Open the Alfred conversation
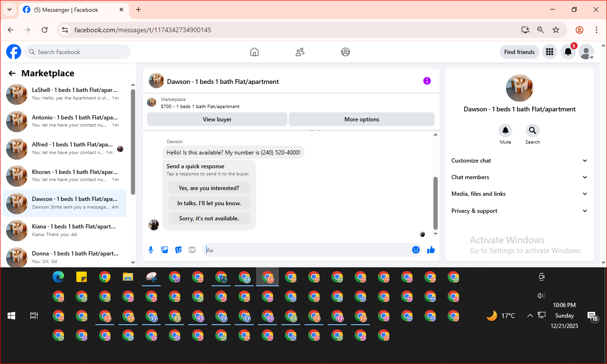 [65, 149]
